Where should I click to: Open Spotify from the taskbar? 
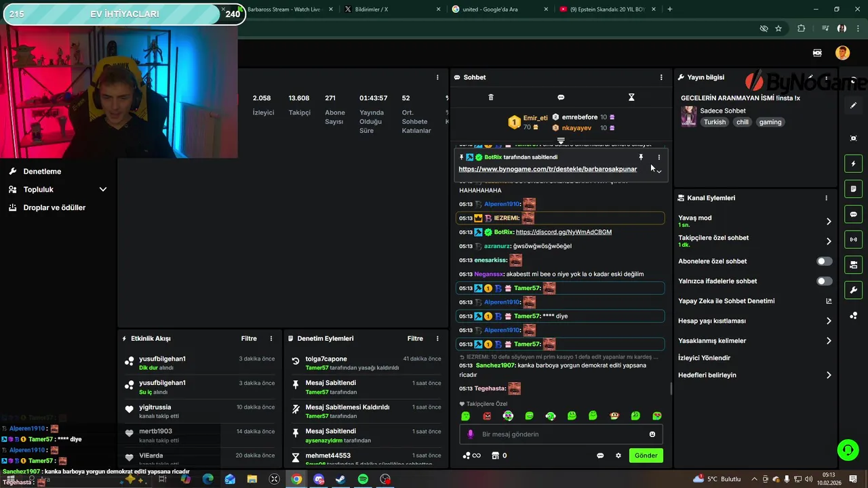click(363, 479)
